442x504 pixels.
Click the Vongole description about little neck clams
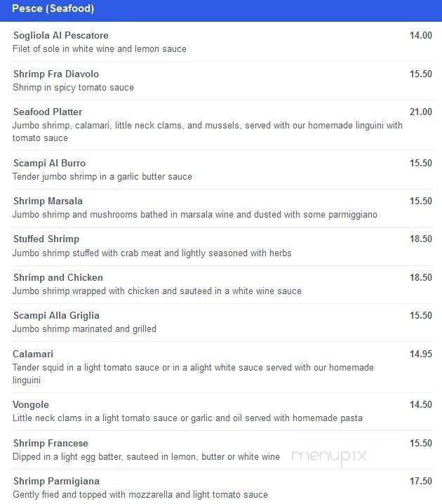(x=187, y=418)
